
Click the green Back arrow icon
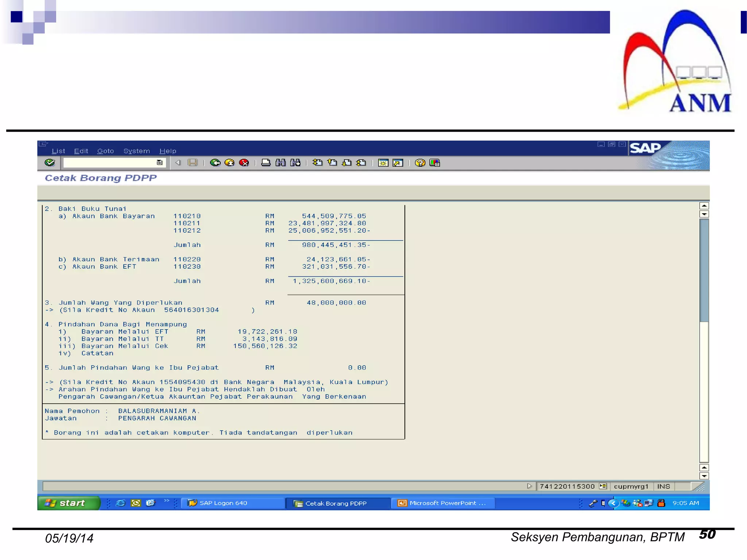pos(215,163)
